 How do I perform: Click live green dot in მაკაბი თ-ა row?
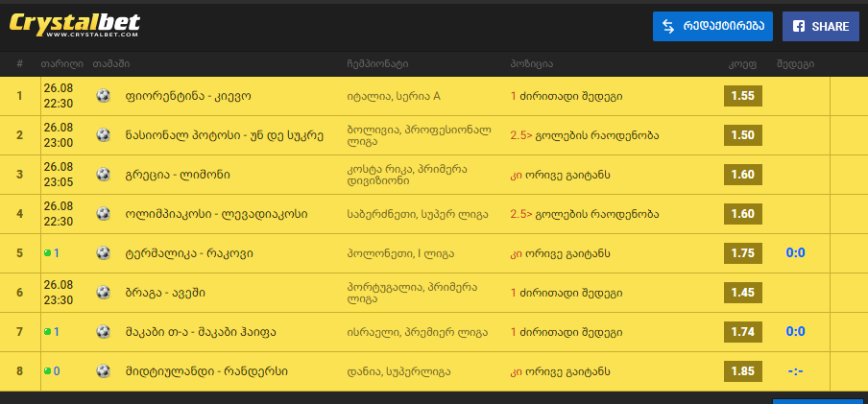click(48, 331)
